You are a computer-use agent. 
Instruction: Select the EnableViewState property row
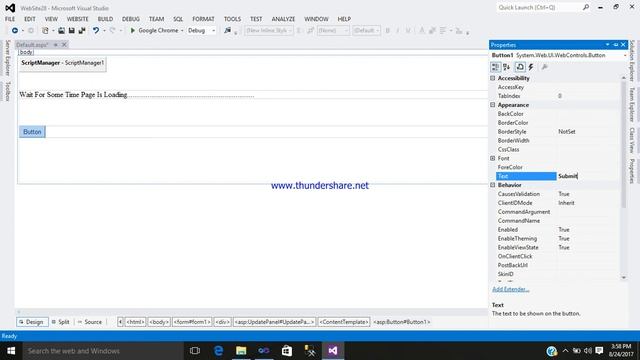[x=557, y=247]
